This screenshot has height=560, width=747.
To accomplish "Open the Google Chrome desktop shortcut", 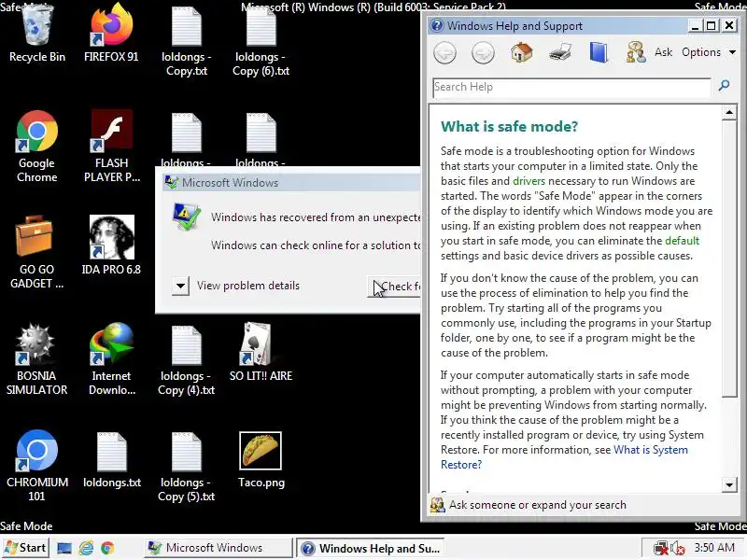I will (x=36, y=147).
